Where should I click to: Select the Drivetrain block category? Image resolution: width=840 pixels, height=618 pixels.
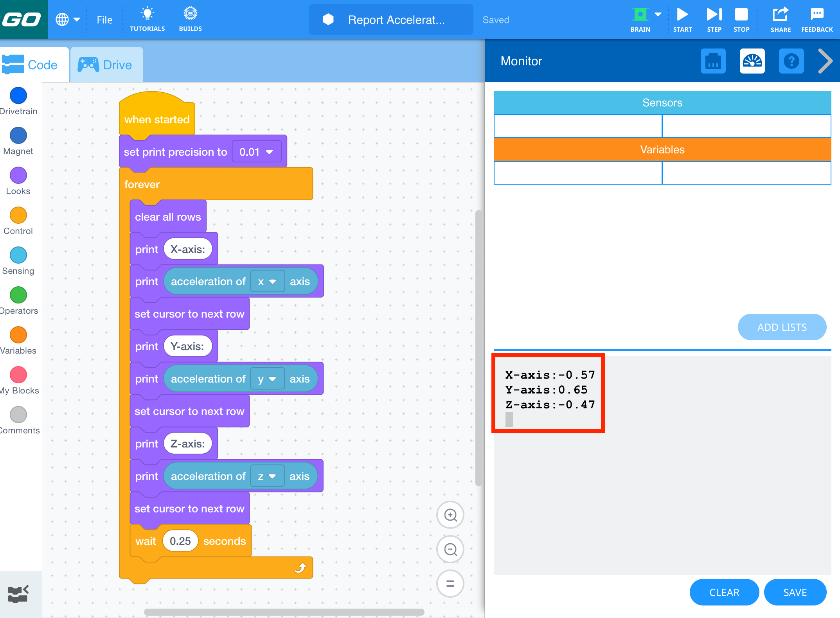(18, 95)
